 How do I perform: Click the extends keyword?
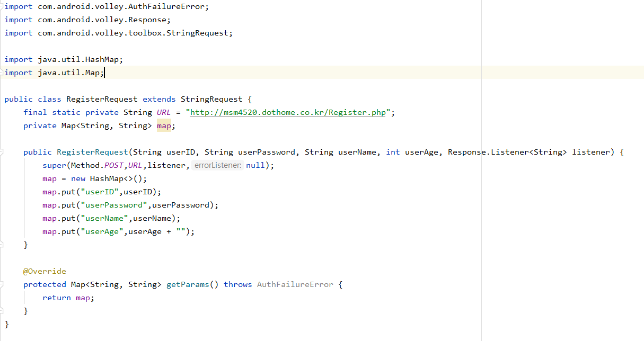point(159,99)
